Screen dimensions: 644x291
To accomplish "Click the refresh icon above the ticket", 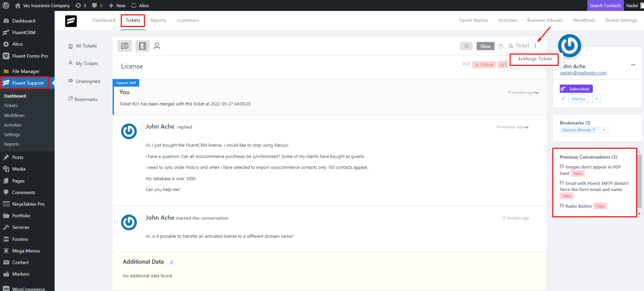I will tap(466, 46).
